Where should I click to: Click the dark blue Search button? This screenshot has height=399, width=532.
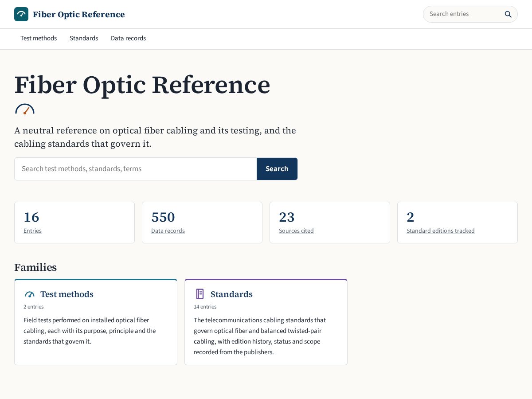point(277,169)
